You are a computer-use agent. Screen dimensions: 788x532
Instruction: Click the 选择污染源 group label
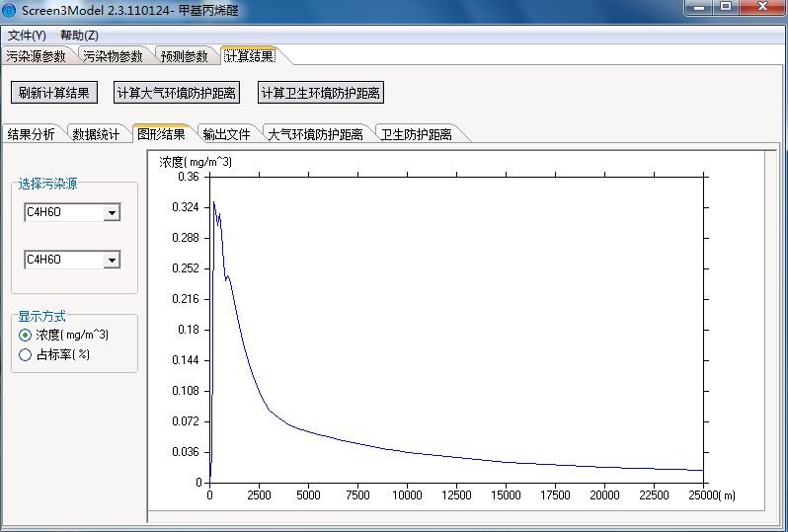click(x=47, y=184)
